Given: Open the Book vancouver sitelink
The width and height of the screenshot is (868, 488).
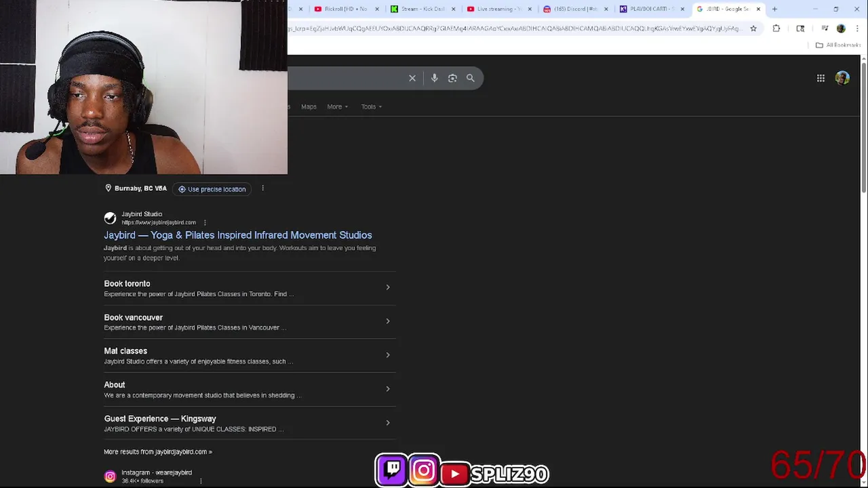Looking at the screenshot, I should point(133,317).
